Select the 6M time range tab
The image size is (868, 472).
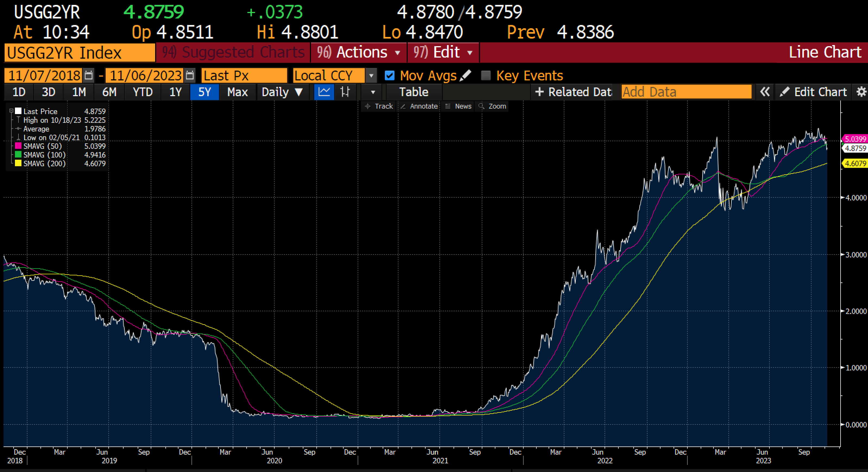click(x=109, y=92)
